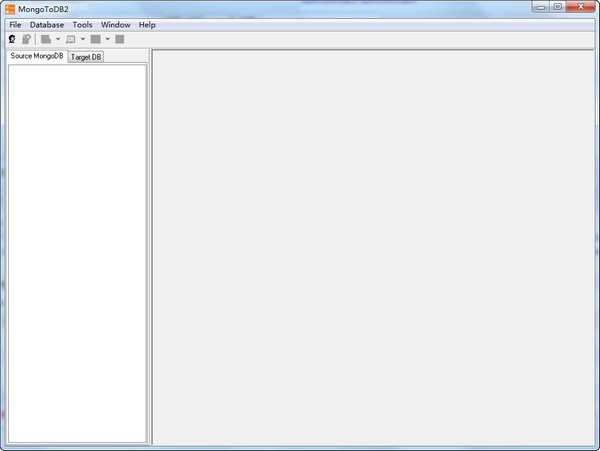Viewport: 600px width, 451px height.
Task: Click the first toolbar icon to connect source MongoDB
Action: (12, 39)
